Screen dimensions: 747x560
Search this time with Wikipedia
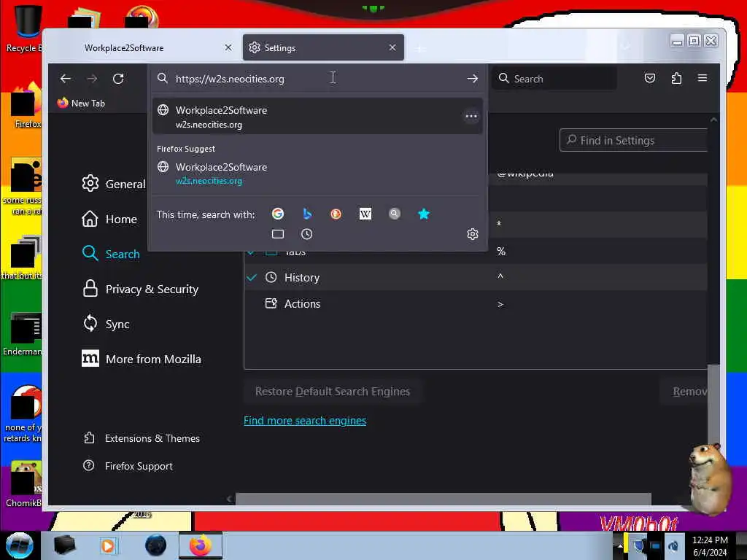pyautogui.click(x=365, y=214)
